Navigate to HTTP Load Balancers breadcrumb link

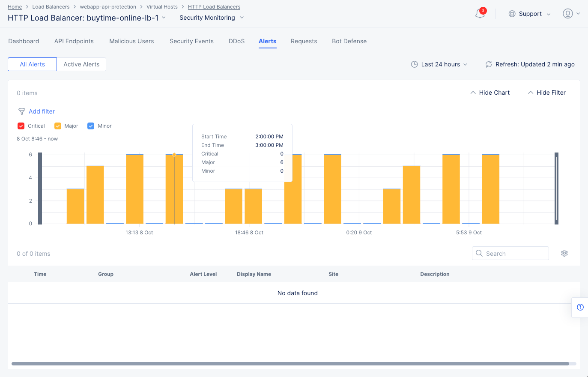214,6
